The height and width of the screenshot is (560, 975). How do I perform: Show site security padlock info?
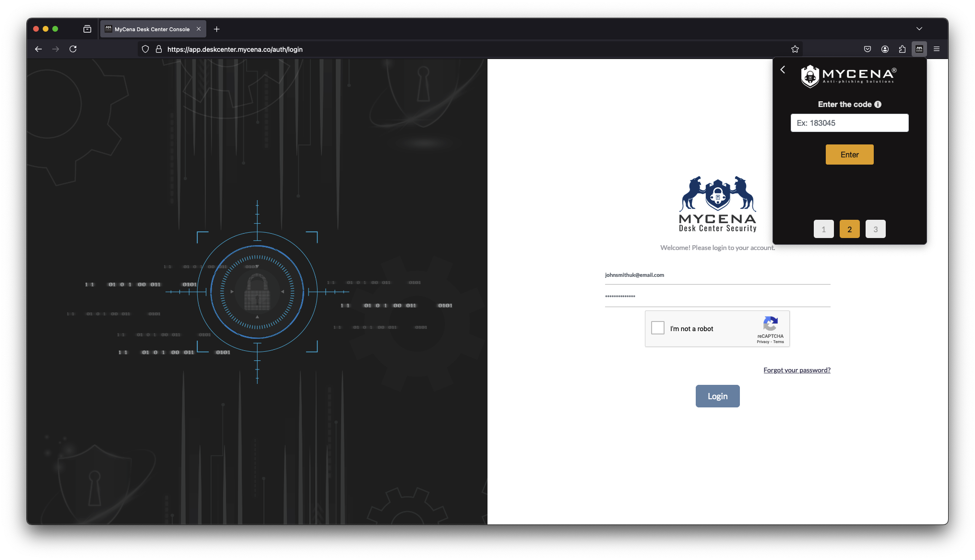(x=159, y=49)
